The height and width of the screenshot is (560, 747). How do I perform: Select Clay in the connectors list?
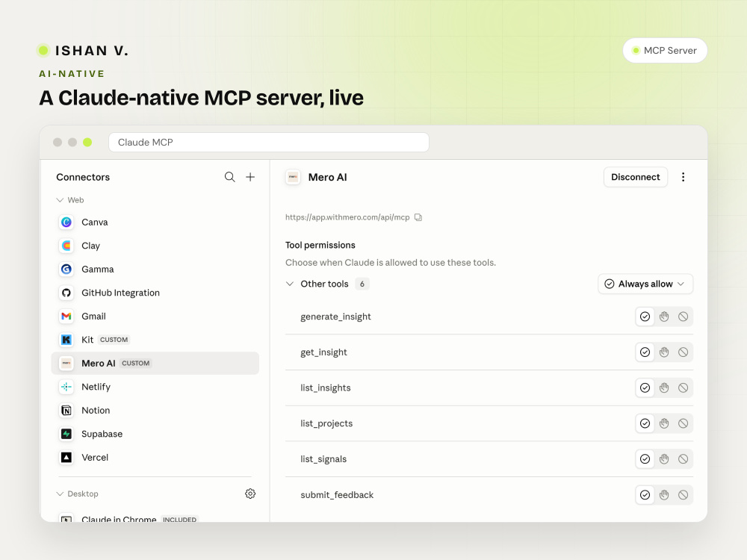click(155, 246)
